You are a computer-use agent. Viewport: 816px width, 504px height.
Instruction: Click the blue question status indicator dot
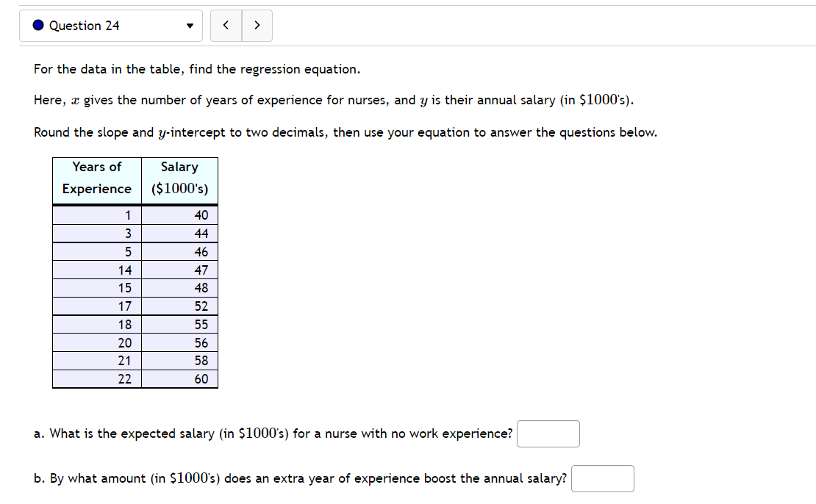click(x=37, y=25)
